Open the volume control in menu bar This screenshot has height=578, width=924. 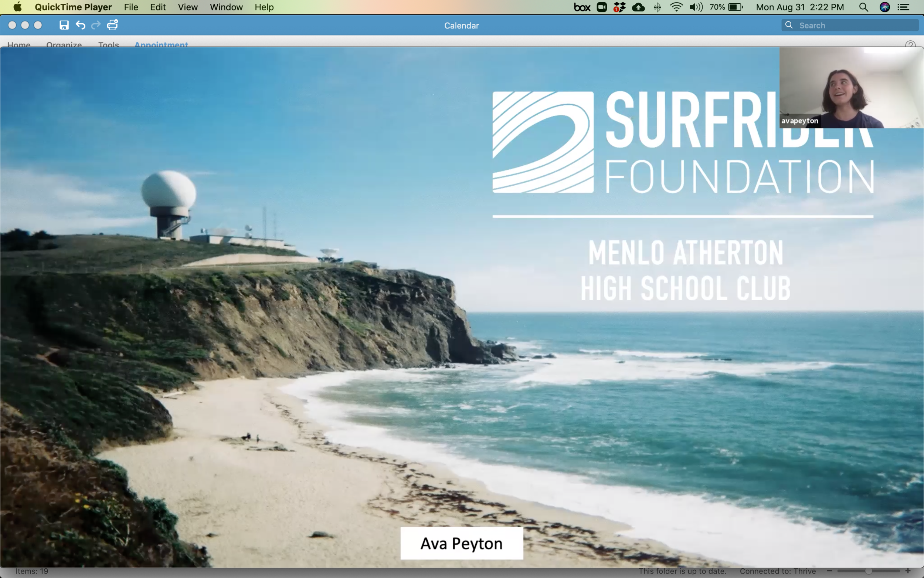[x=696, y=7]
